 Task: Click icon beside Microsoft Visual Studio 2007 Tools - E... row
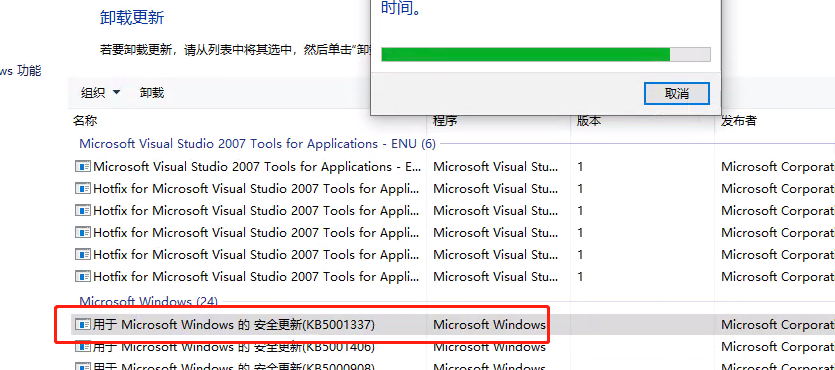(x=83, y=167)
